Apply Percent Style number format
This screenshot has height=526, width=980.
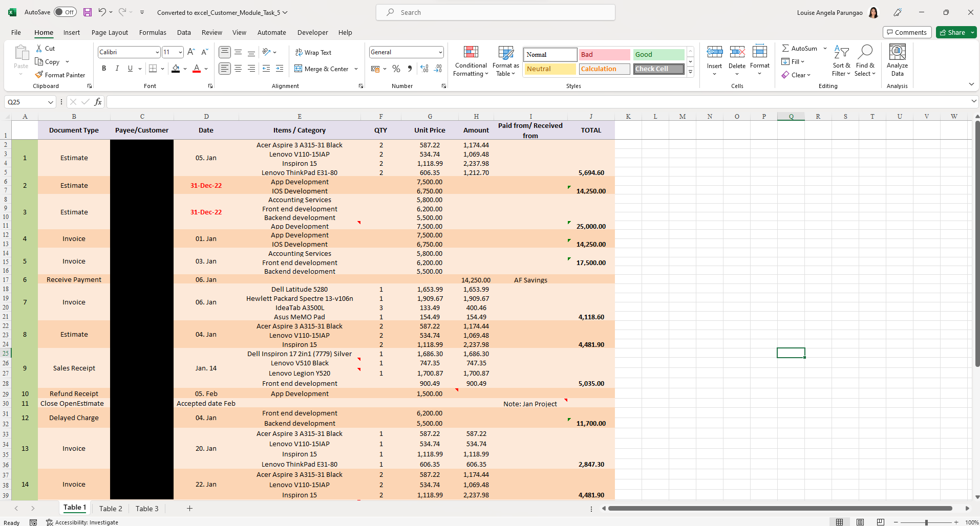coord(396,69)
